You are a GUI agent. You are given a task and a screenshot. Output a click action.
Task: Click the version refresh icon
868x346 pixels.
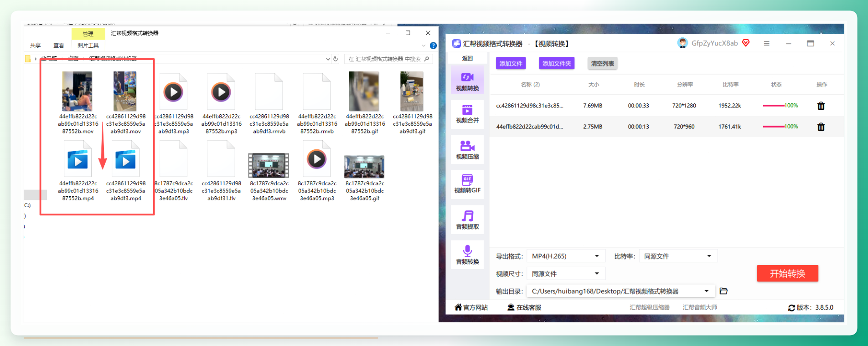pos(791,308)
